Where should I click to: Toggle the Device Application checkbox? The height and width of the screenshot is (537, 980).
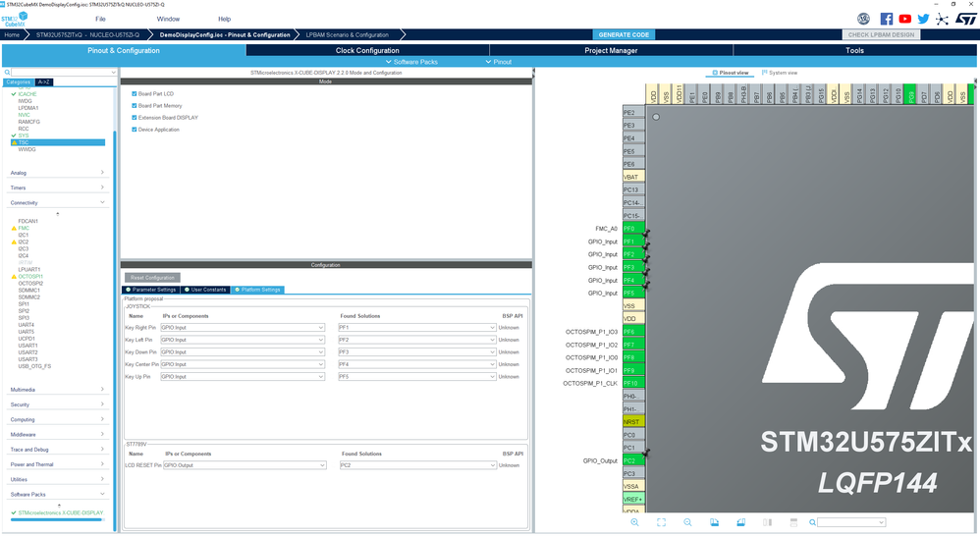tap(134, 130)
